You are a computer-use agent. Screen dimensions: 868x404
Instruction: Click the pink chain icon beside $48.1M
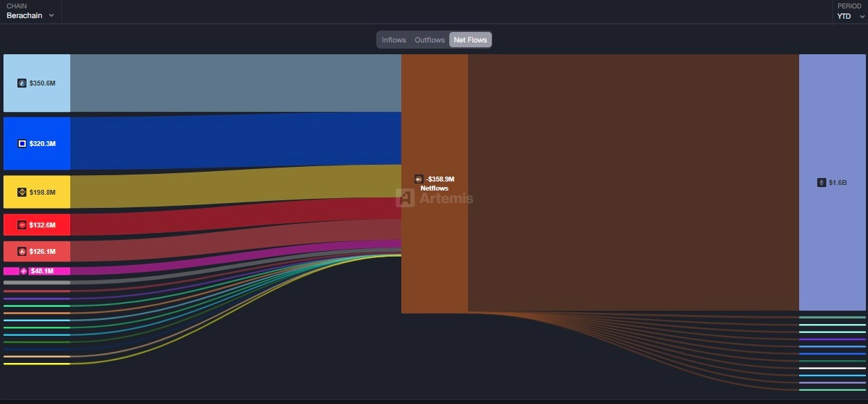coord(24,271)
